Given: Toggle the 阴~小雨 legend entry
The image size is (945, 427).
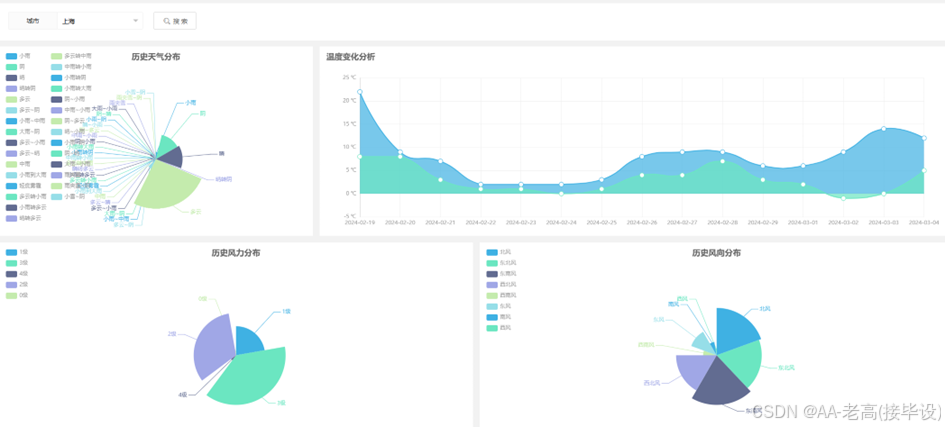Looking at the screenshot, I should [68, 99].
